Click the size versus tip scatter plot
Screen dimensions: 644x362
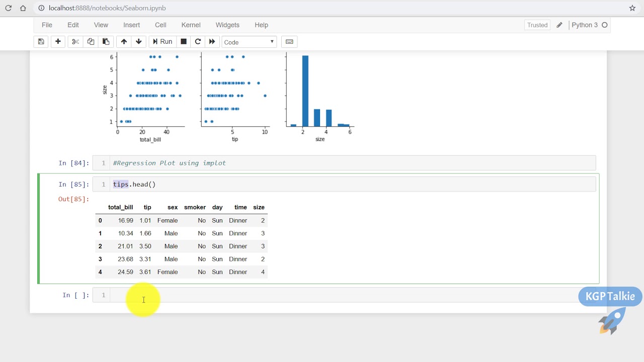[x=235, y=89]
